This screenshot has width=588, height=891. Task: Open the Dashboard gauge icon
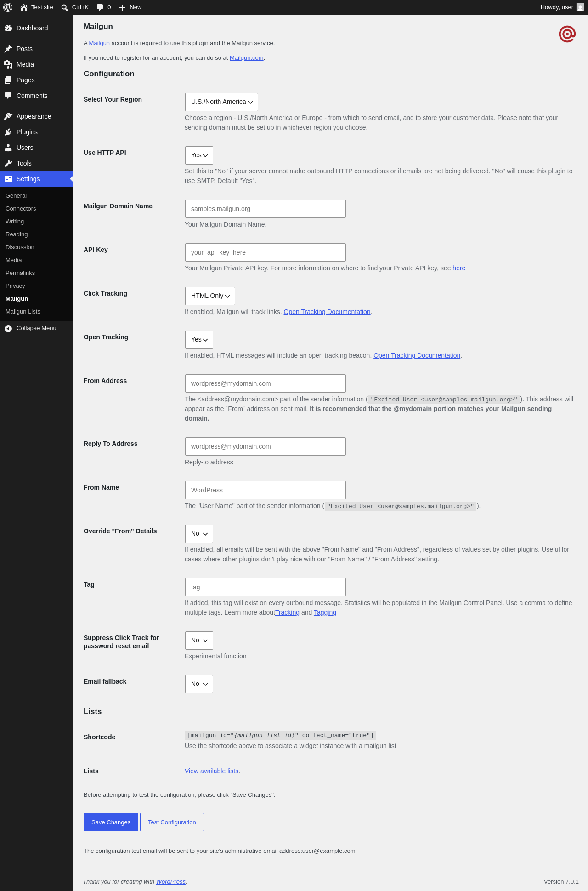click(8, 28)
